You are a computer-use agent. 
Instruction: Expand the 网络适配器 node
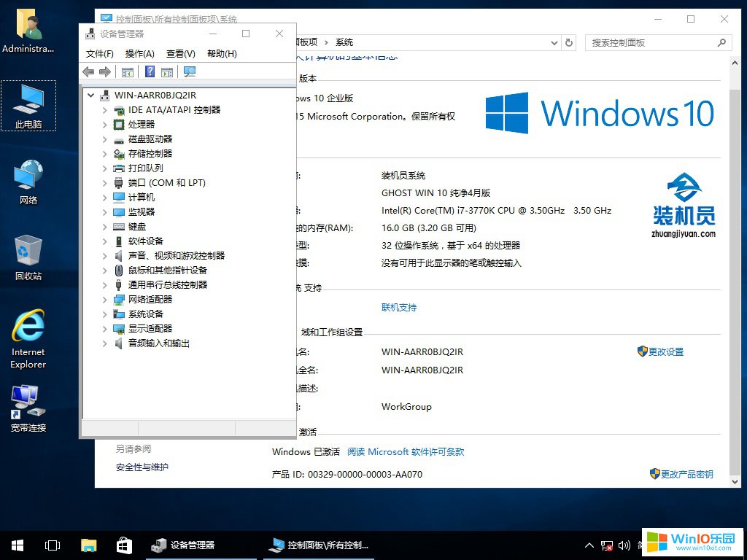[x=104, y=300]
